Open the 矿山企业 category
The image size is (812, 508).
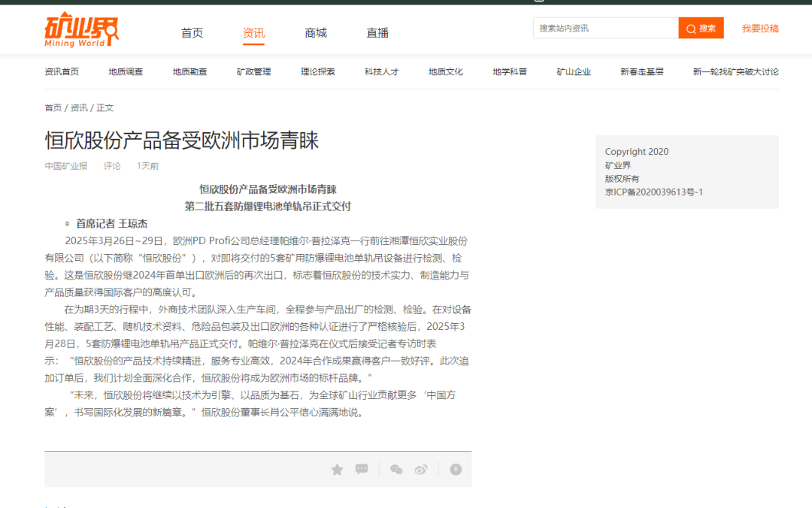click(574, 72)
